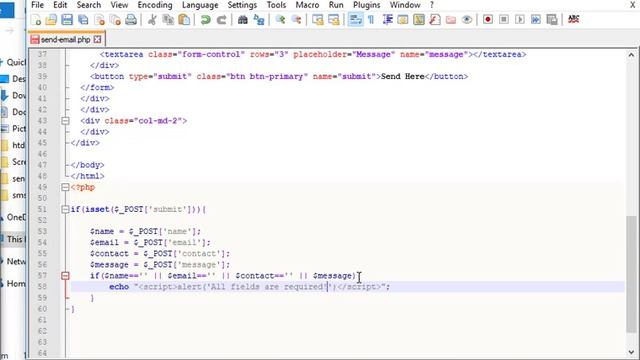Viewport: 640px width, 360px height.
Task: Open the Settings menu
Action: tap(242, 5)
